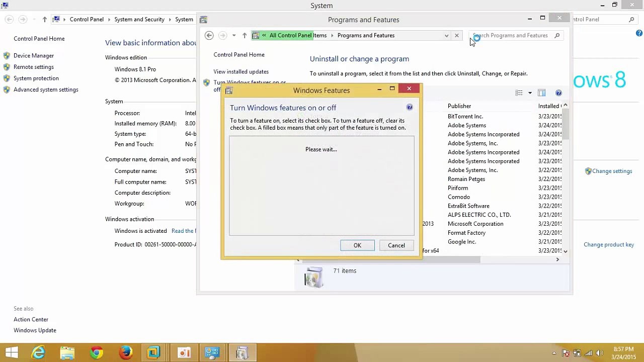The height and width of the screenshot is (362, 644).
Task: Click Control Panel breadcrumb in System window
Action: click(87, 19)
